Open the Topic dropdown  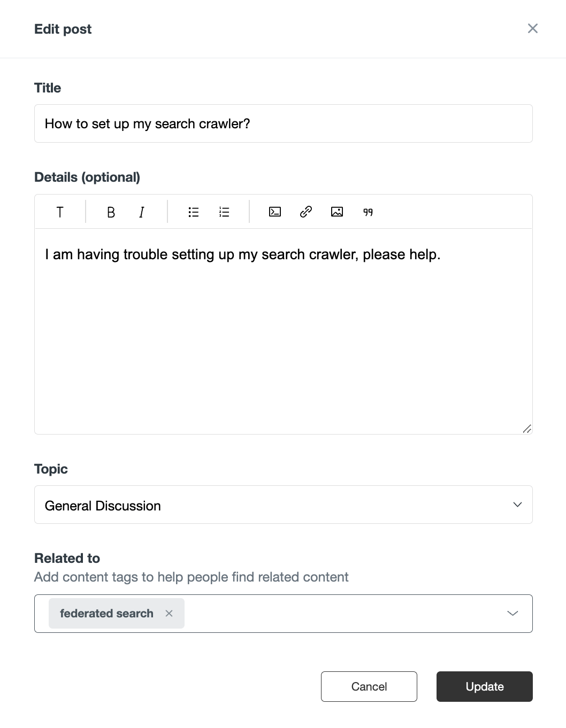[x=517, y=505]
